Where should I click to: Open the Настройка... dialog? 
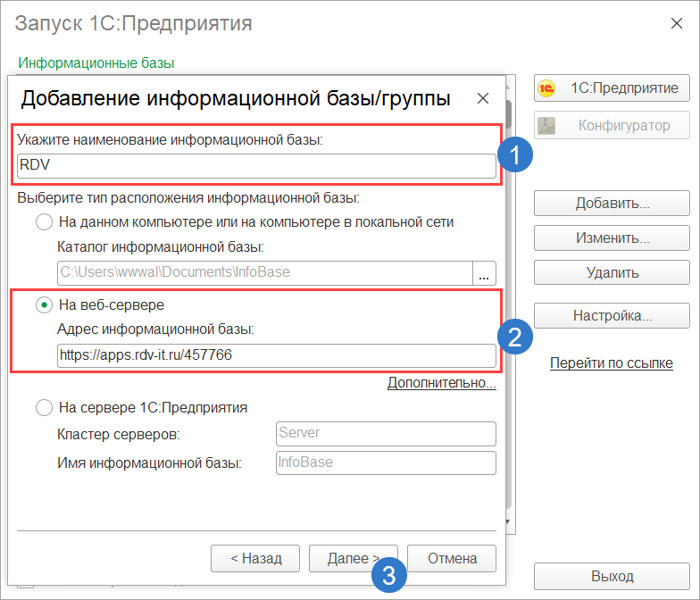(612, 316)
